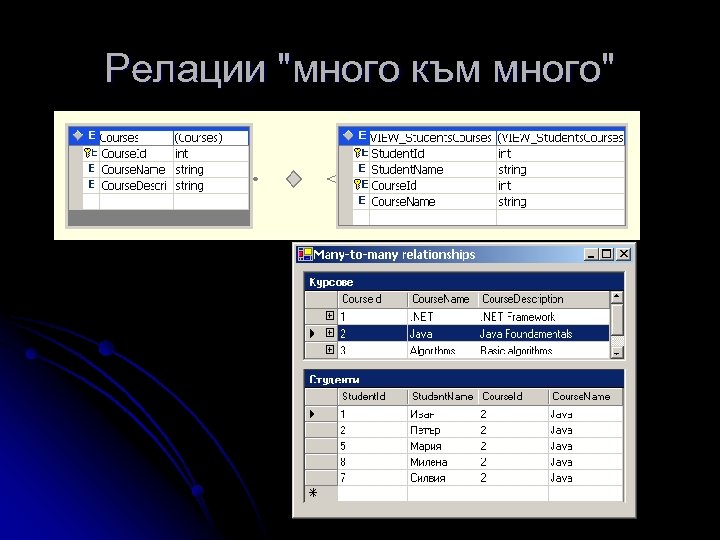Click the VIEW_StudentsCourses table title cell
The image size is (720, 540).
point(433,137)
